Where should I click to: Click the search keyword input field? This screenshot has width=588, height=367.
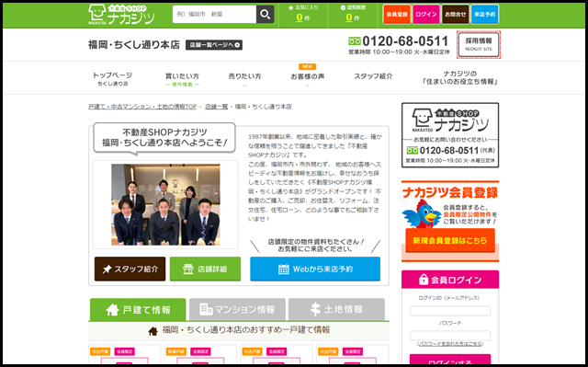click(214, 15)
